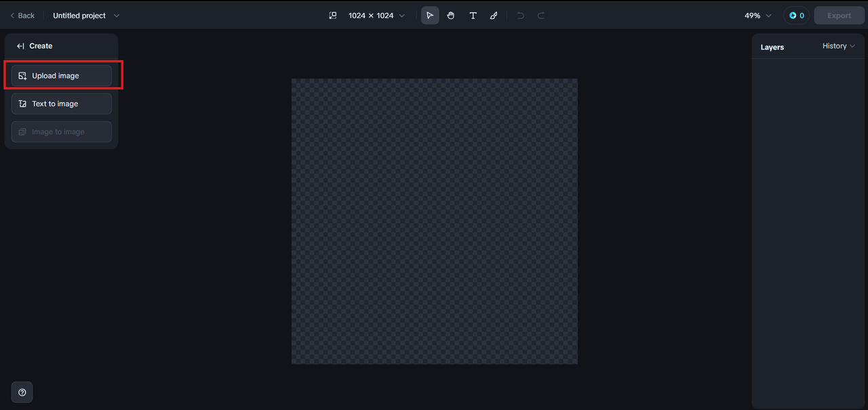Screen dimensions: 868x410
Task: Click the canvas resize icon
Action: (332, 16)
